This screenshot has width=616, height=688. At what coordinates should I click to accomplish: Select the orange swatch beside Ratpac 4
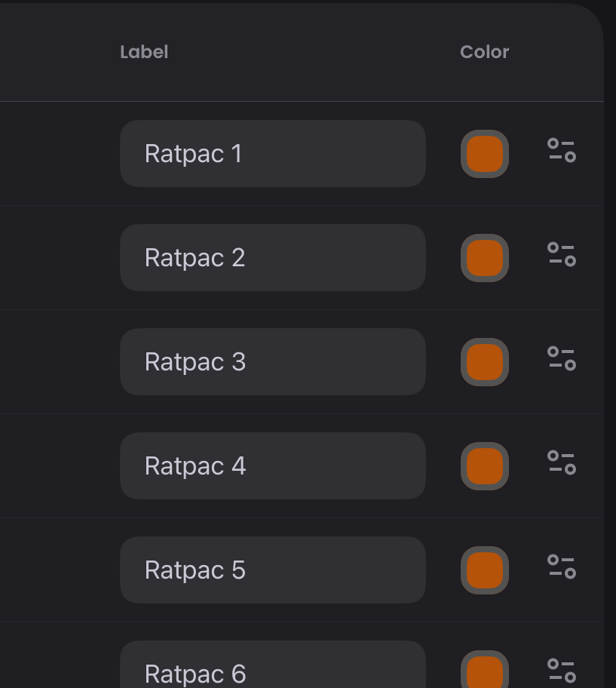click(x=485, y=465)
